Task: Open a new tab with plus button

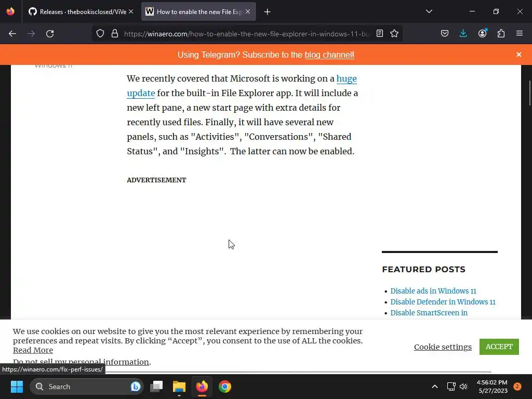Action: pos(268,12)
